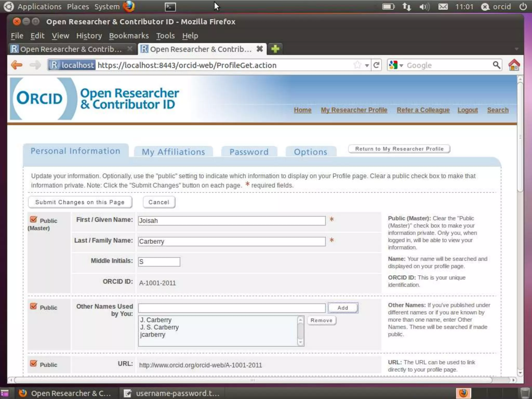Screen dimensions: 532x399
Task: Click the Firefox home icon
Action: click(x=514, y=65)
